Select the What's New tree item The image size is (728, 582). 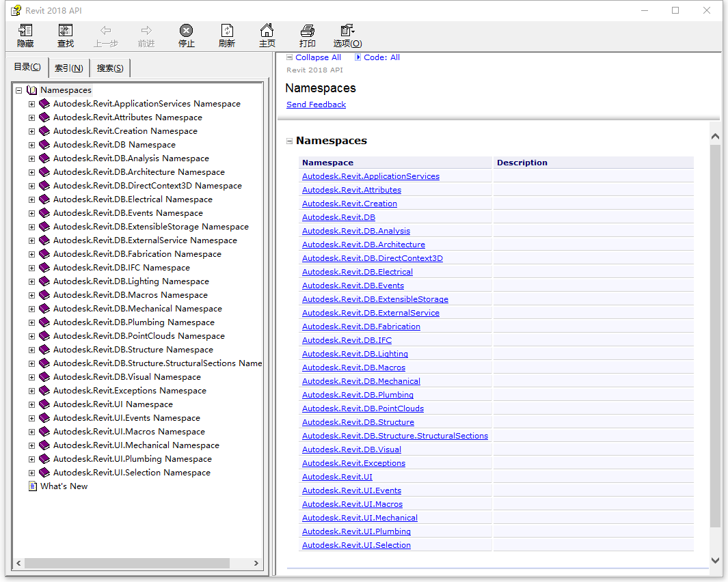click(64, 486)
